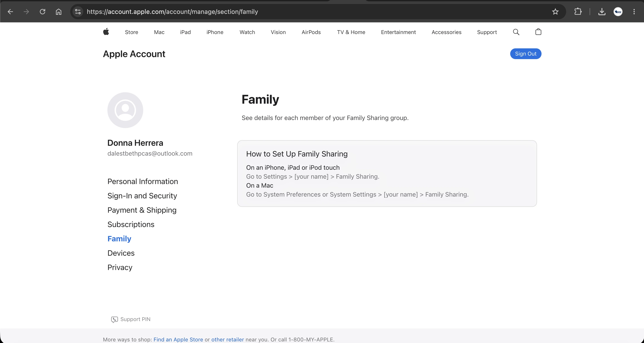Reload the page with refresh icon

tap(43, 11)
